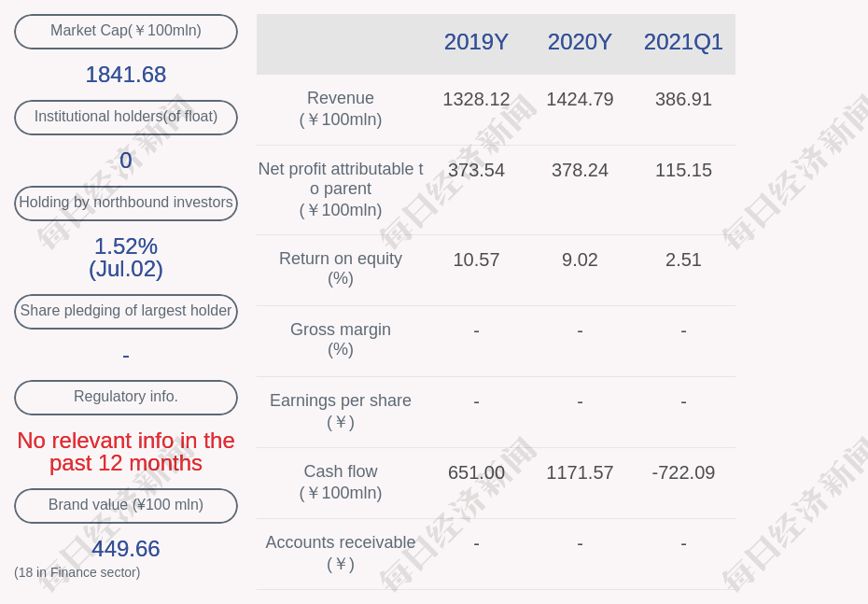Click the Earnings per share (¥) row
This screenshot has width=868, height=604.
[x=340, y=411]
